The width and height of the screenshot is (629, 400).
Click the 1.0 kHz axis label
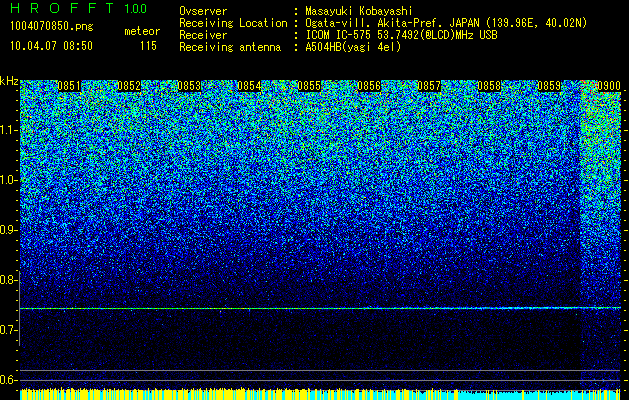[9, 180]
